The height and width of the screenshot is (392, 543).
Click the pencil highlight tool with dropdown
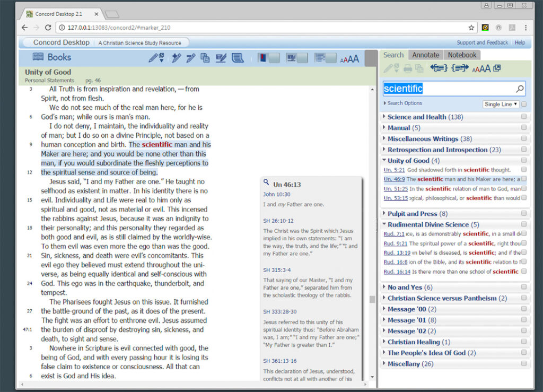pos(156,58)
